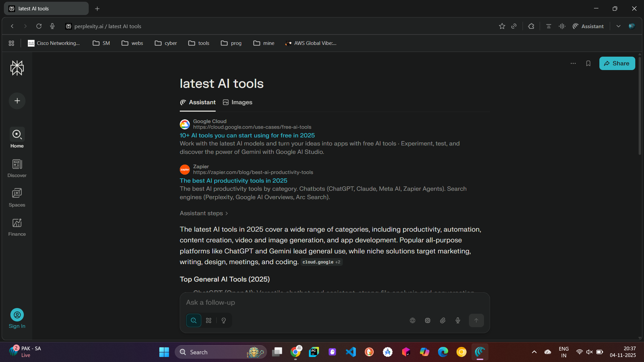Open the Zapier best AI productivity tools link
644x362 pixels.
click(233, 181)
